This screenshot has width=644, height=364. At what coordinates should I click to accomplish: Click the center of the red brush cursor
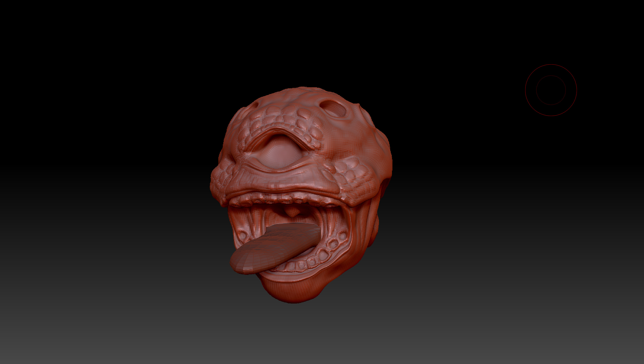[551, 90]
